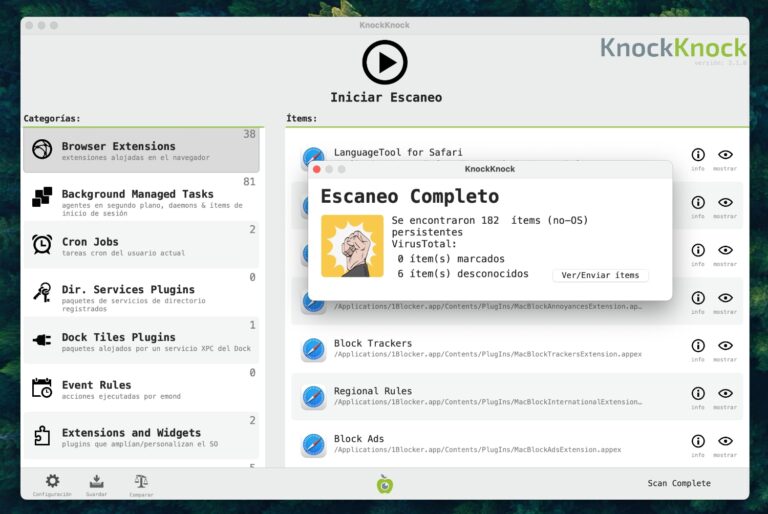Click the Iniciar Escaneo play button
Screen dimensions: 768x514
click(384, 62)
